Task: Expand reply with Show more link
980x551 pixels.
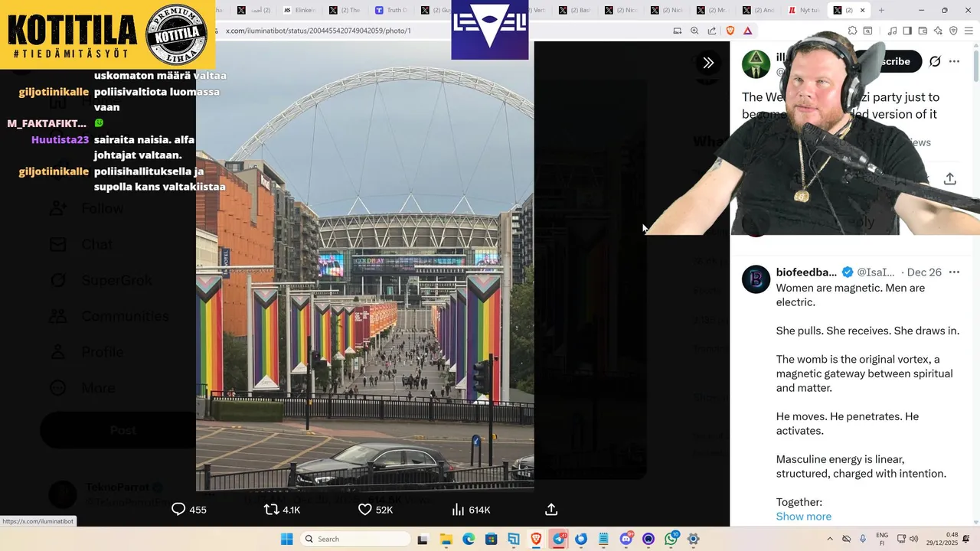Action: [x=803, y=517]
